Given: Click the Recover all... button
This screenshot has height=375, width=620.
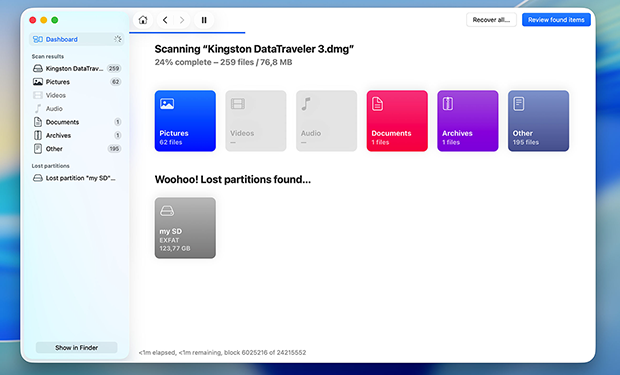Looking at the screenshot, I should [491, 20].
